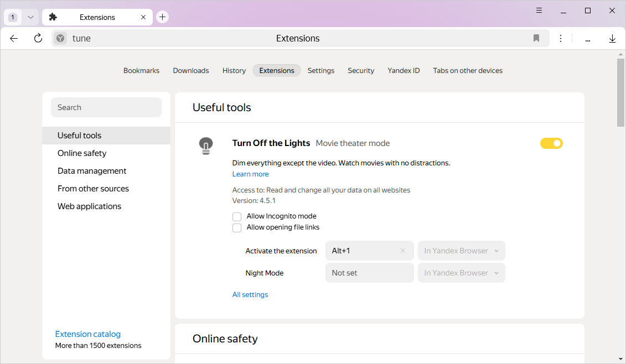The height and width of the screenshot is (364, 626).
Task: Reload the page with refresh icon
Action: point(38,38)
